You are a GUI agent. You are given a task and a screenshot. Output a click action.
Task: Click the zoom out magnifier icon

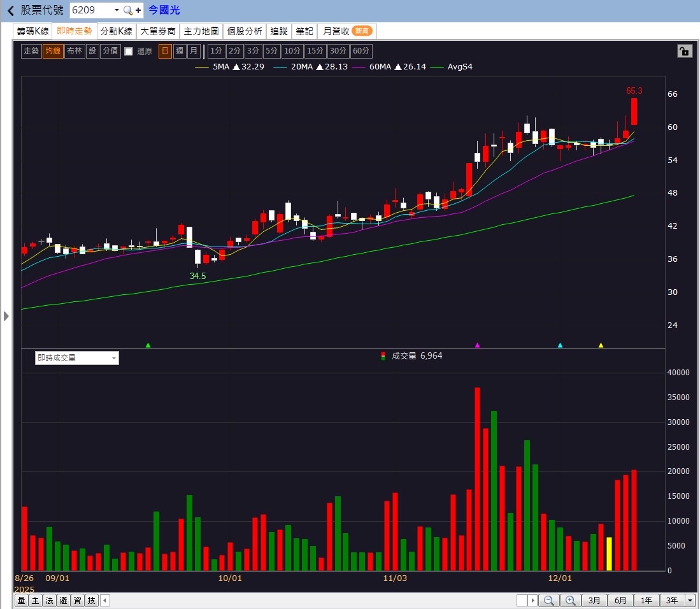point(548,601)
